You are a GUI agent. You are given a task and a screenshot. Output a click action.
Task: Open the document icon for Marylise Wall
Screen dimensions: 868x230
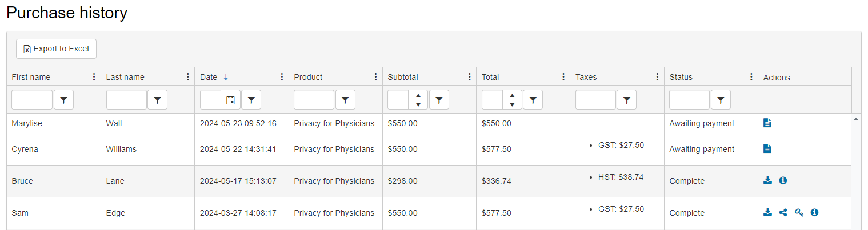point(767,123)
